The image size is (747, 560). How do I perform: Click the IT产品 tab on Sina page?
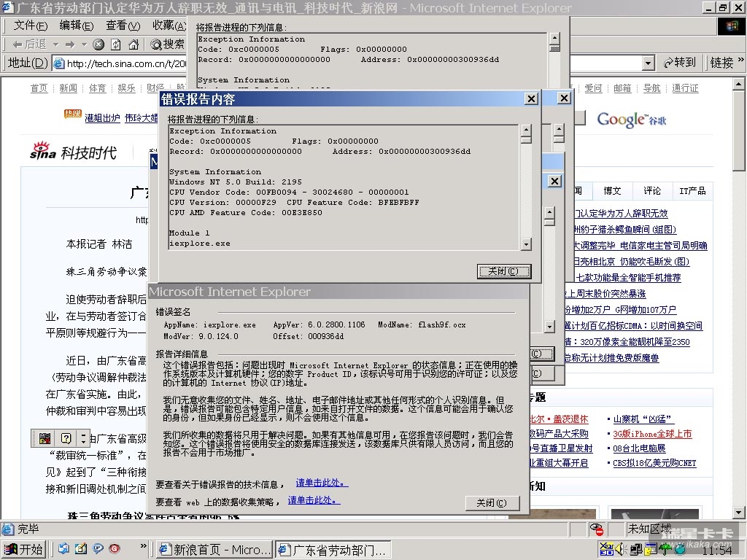point(692,190)
